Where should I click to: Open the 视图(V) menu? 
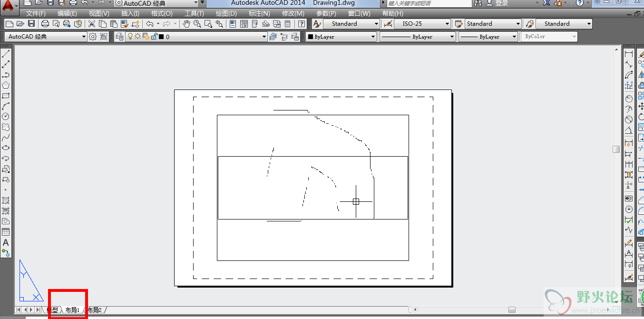coord(99,13)
